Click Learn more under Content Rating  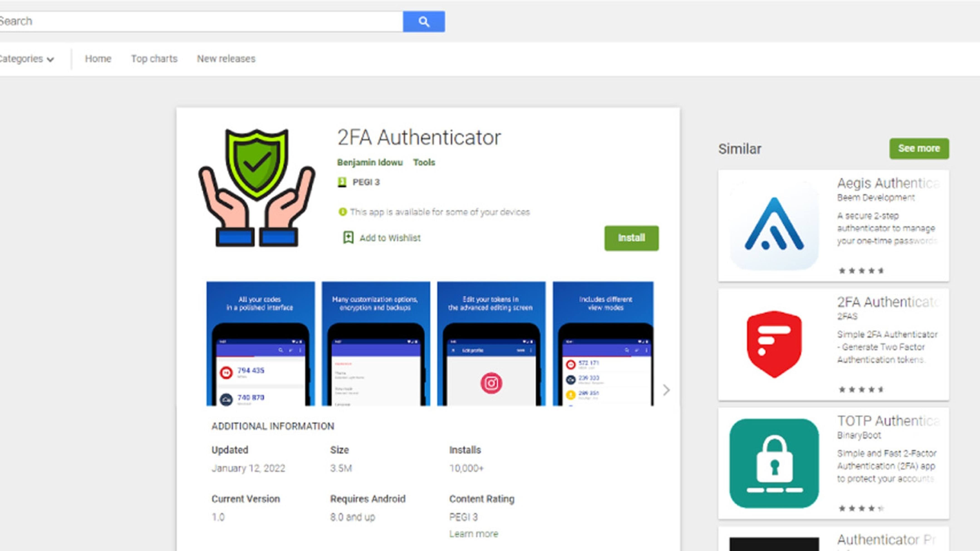click(x=473, y=534)
